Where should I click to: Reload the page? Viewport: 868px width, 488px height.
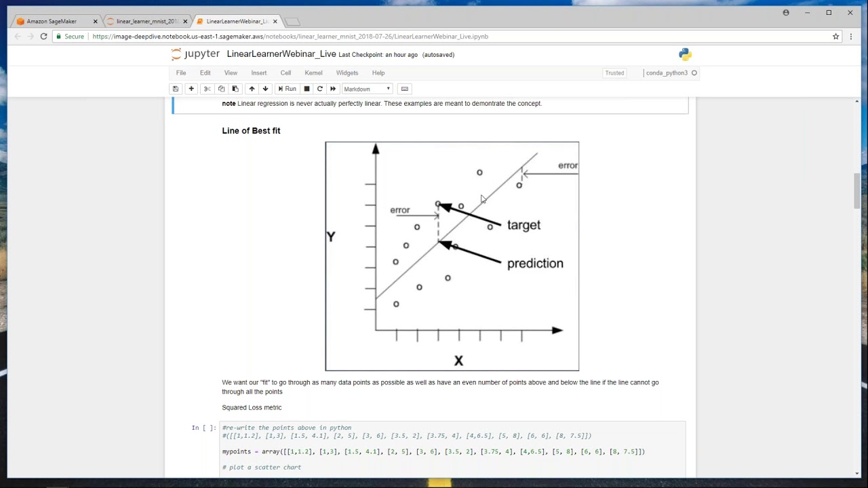click(x=44, y=37)
